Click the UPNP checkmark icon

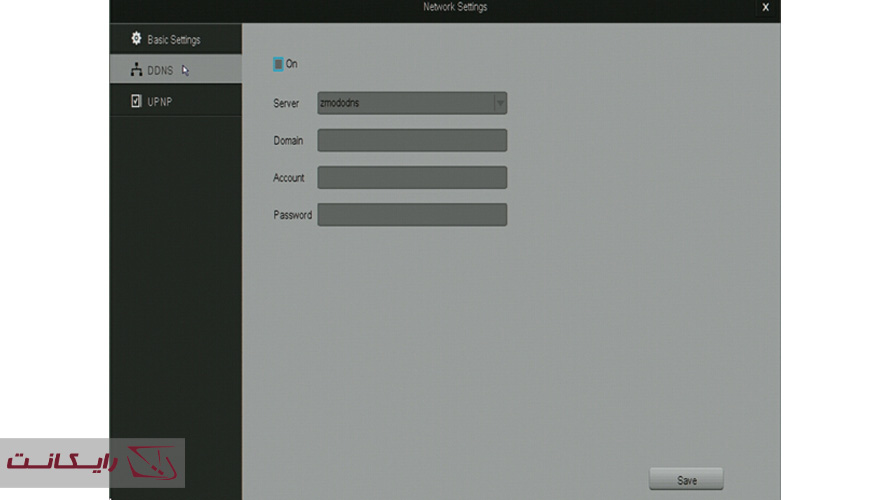pyautogui.click(x=137, y=101)
